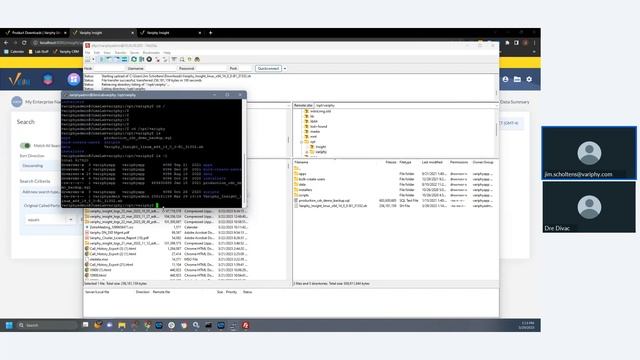Select insight folder in remote tree
This screenshot has width=640, height=360.
[321, 147]
